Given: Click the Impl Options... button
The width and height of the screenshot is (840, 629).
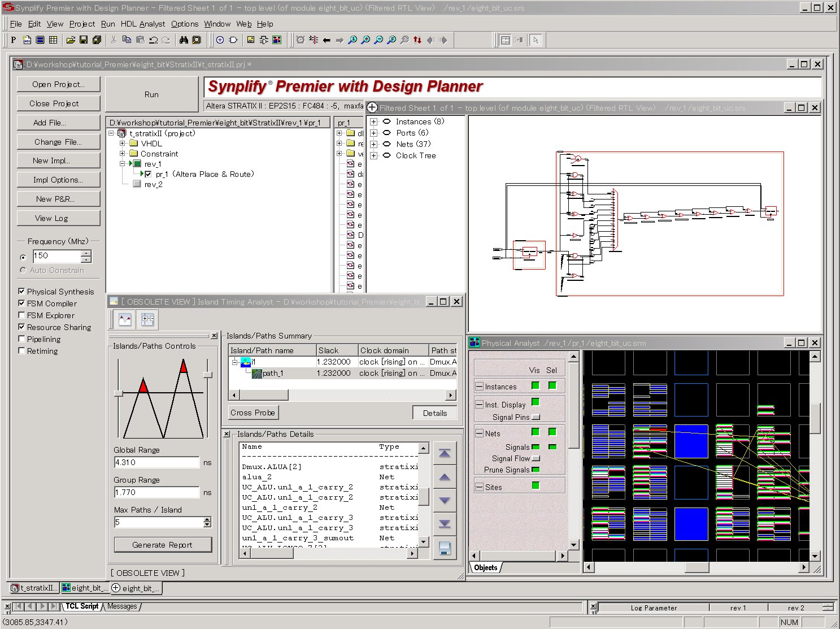Looking at the screenshot, I should pos(58,180).
